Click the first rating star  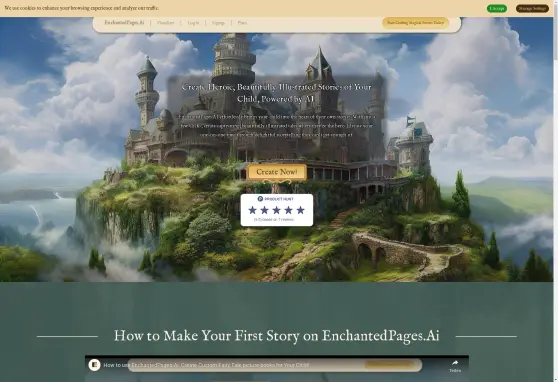coord(252,210)
